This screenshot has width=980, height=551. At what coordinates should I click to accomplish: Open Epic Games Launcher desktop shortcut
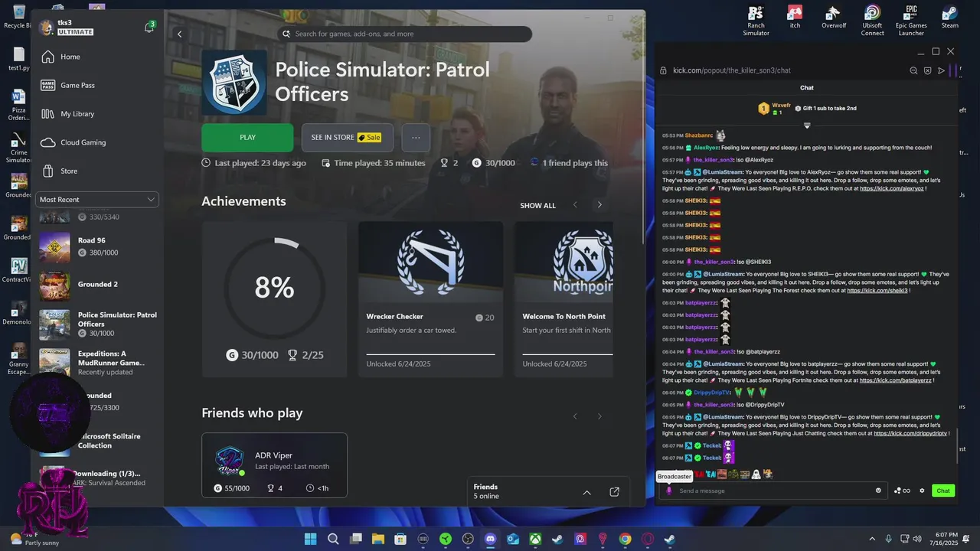point(911,21)
